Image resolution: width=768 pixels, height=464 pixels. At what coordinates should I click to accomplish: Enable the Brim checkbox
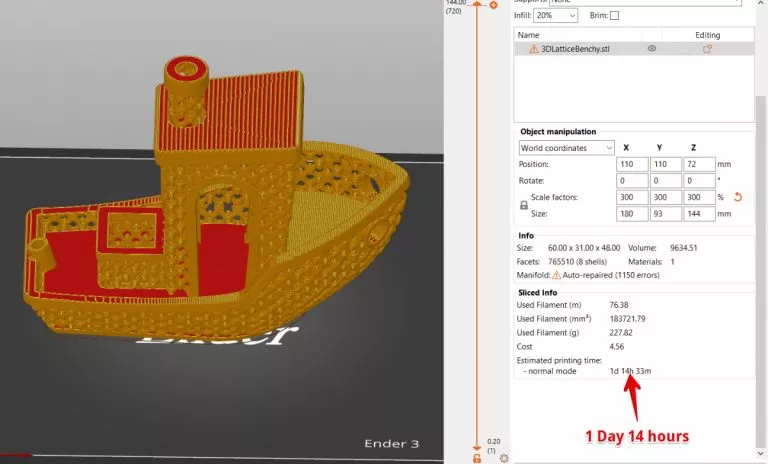coord(615,16)
